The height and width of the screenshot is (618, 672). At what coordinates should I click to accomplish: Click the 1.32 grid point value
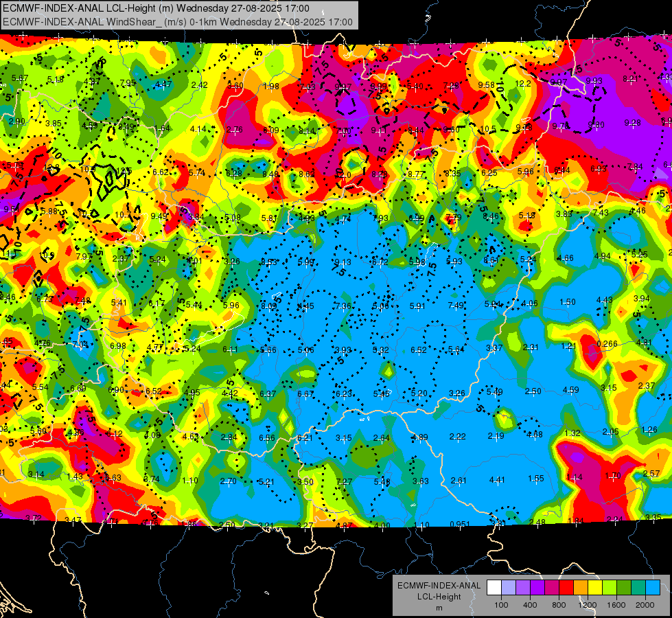572,433
